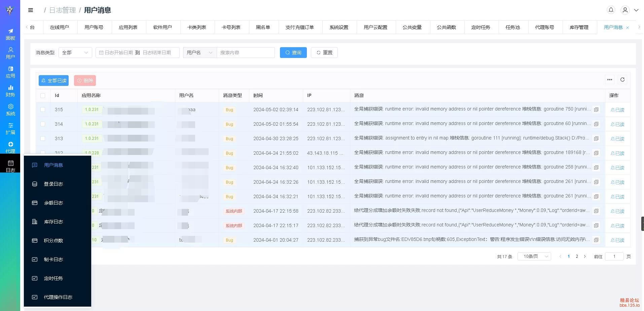Switch to the 库存管理 tab
The image size is (644, 311).
[579, 27]
